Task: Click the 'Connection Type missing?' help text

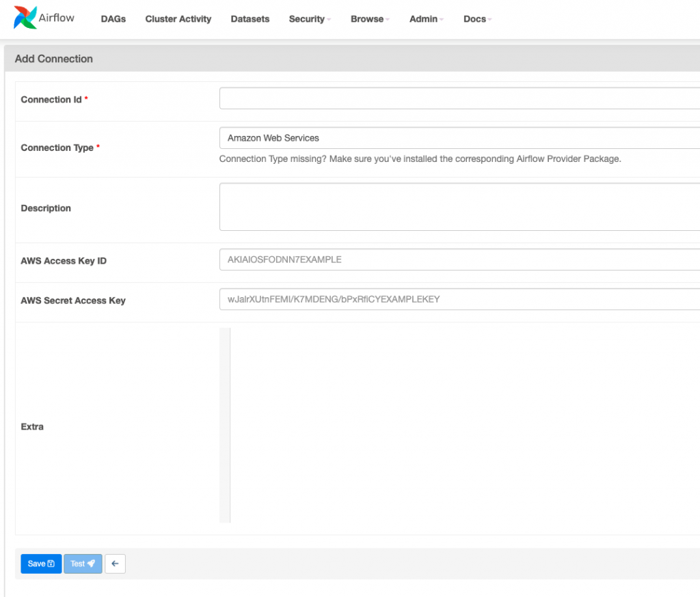Action: click(x=420, y=159)
